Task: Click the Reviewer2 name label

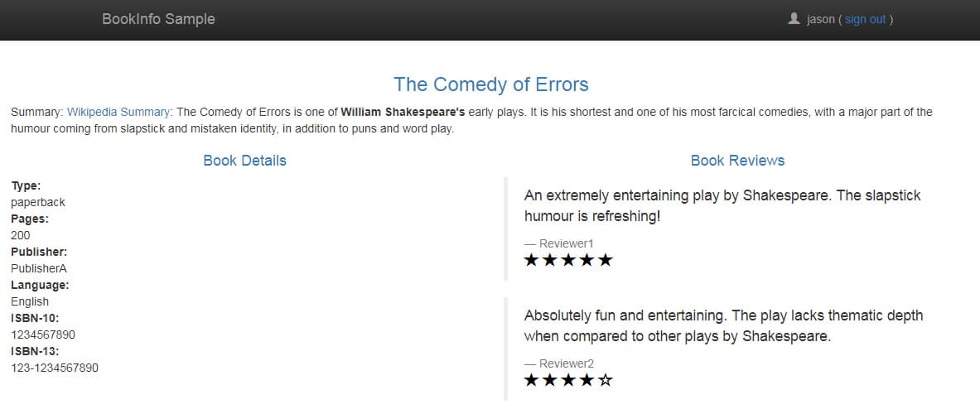Action: tap(567, 363)
